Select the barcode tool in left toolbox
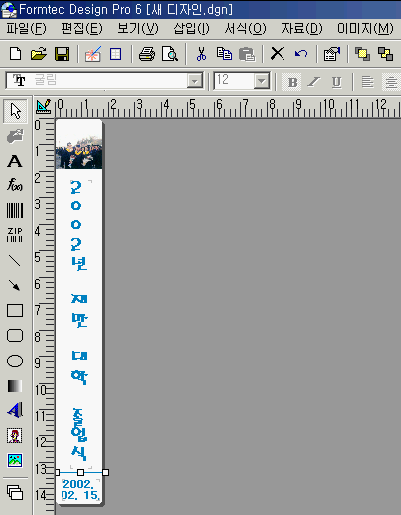Viewport: 401px width, 515px height. click(15, 210)
